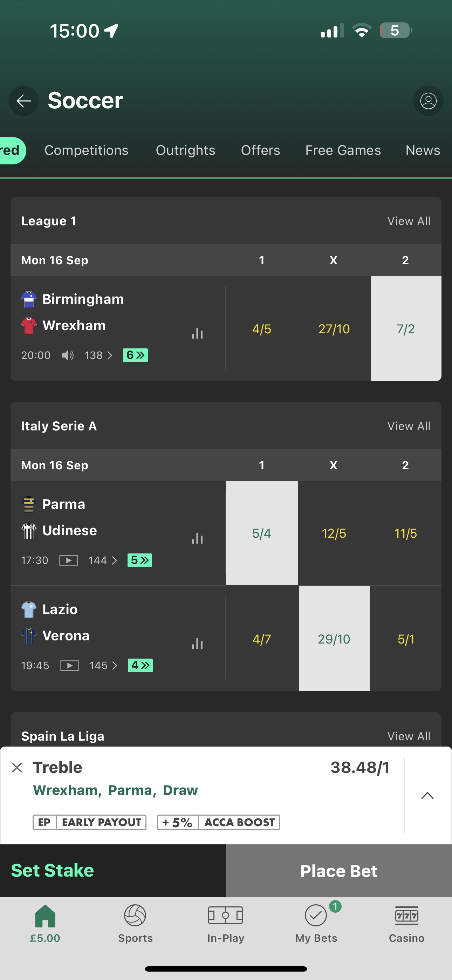The image size is (452, 980).
Task: Deselect the 5/4 Parma home odds
Action: [x=261, y=533]
